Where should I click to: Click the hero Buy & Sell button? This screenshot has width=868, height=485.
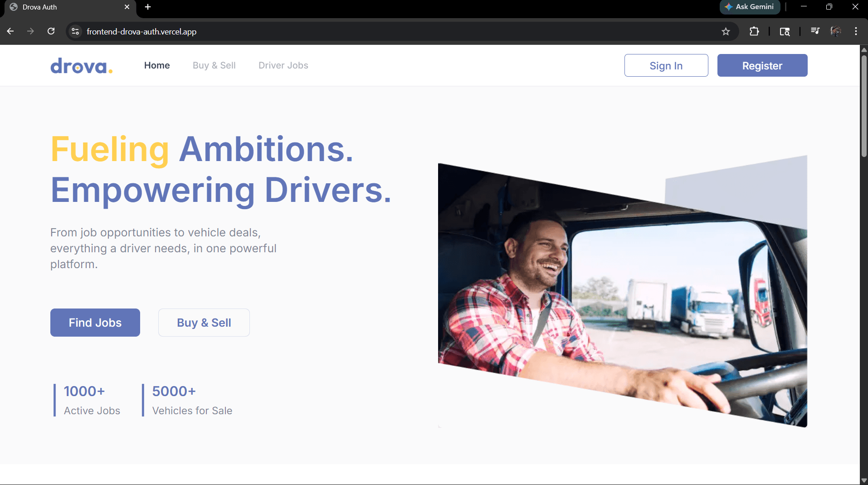[204, 323]
